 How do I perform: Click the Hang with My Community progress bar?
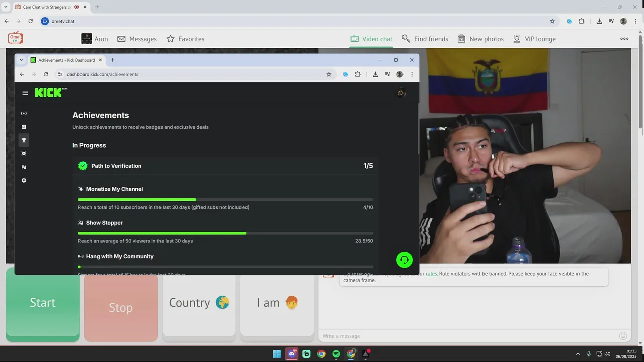click(x=225, y=267)
